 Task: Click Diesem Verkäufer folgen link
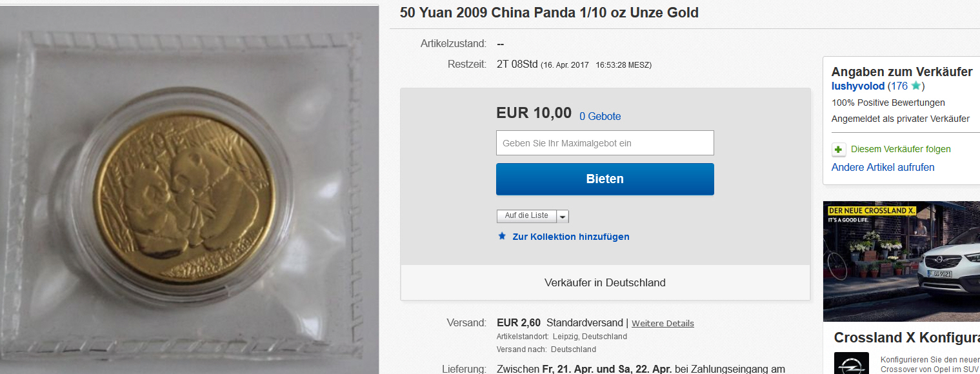click(x=901, y=149)
